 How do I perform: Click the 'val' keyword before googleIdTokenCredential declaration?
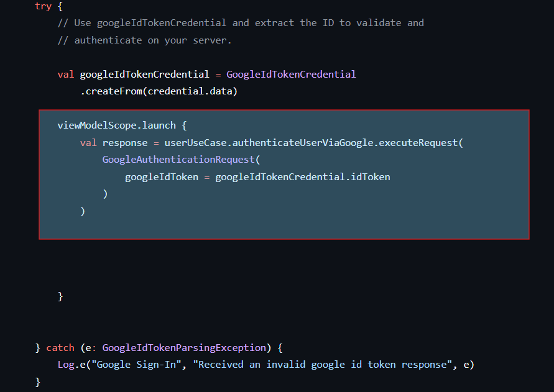65,75
